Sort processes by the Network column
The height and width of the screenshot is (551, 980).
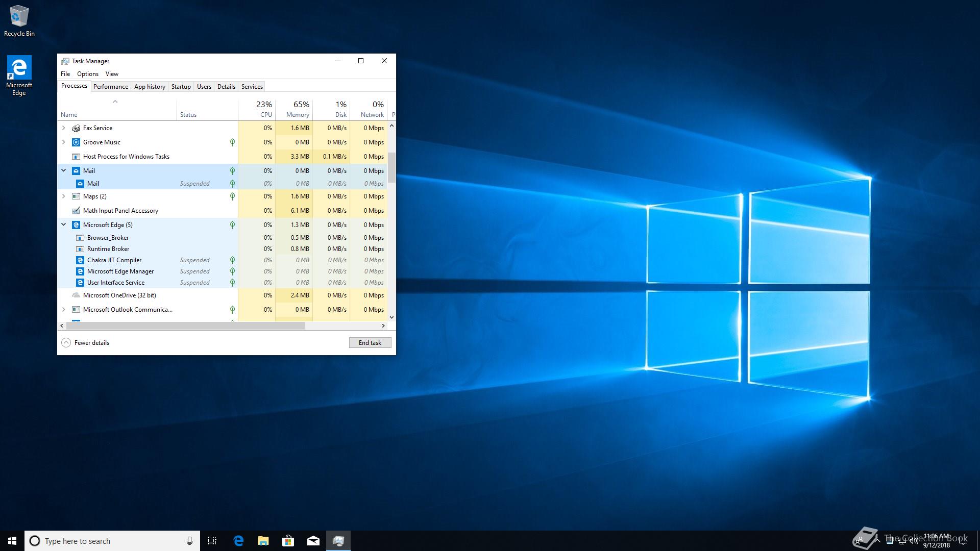pos(369,109)
